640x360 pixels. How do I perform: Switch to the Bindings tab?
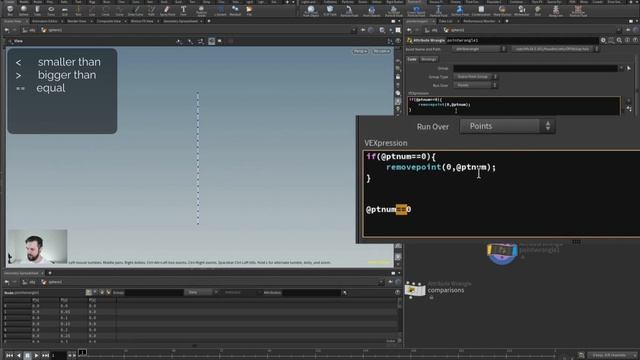pyautogui.click(x=428, y=59)
